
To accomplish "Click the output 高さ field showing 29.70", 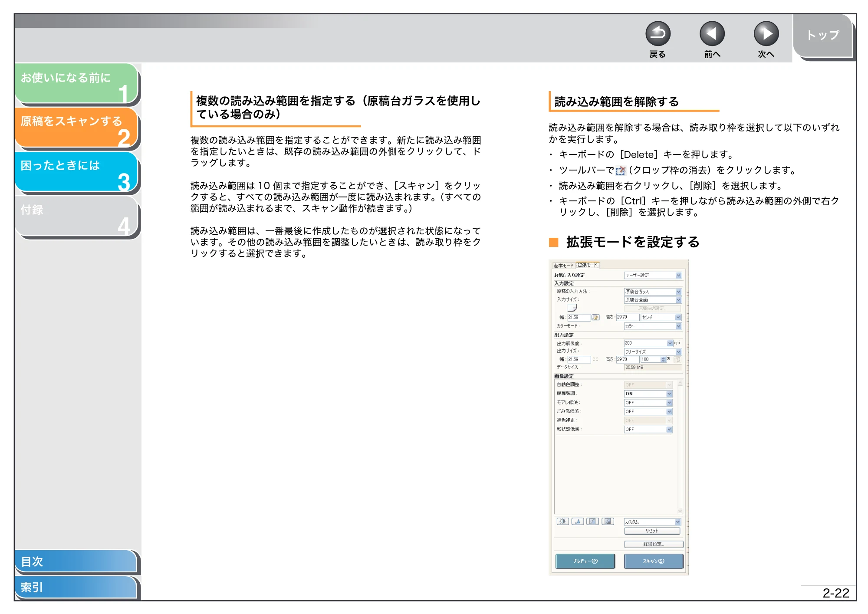I will pyautogui.click(x=628, y=359).
